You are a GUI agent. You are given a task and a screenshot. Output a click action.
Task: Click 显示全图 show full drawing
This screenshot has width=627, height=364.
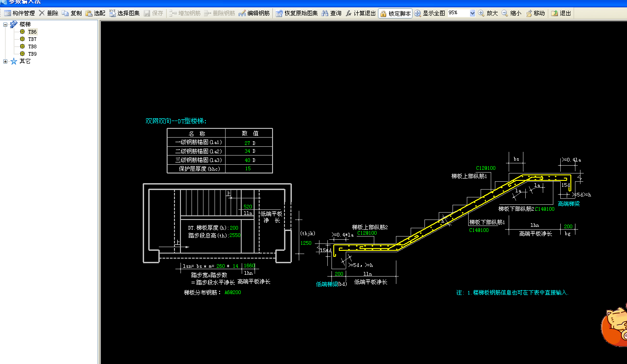(x=430, y=13)
